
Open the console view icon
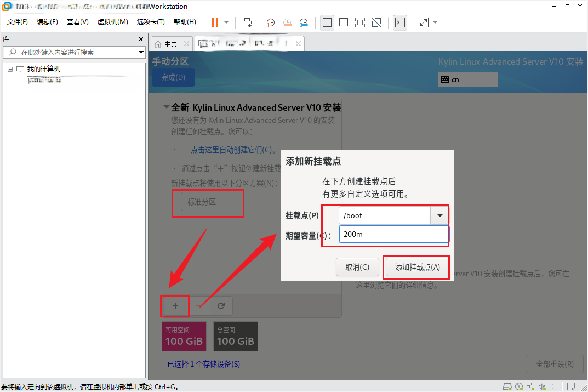click(x=400, y=22)
